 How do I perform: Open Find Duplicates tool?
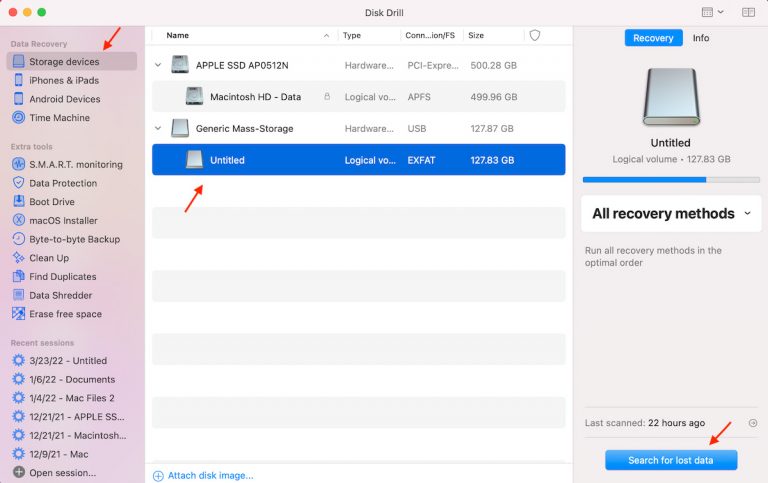coord(62,276)
